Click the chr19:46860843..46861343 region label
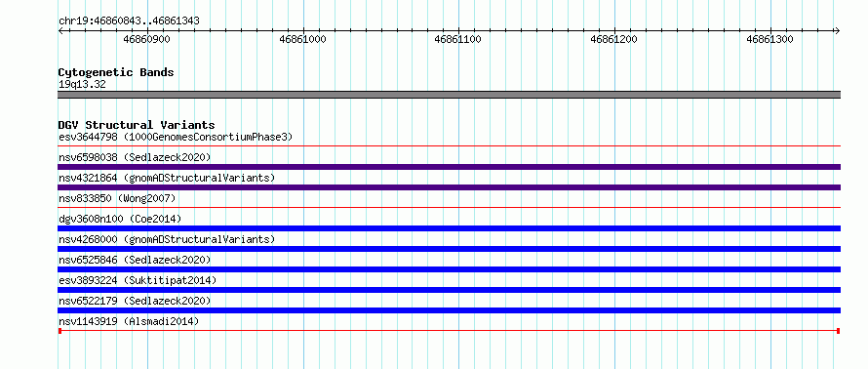The width and height of the screenshot is (868, 369). click(x=129, y=21)
